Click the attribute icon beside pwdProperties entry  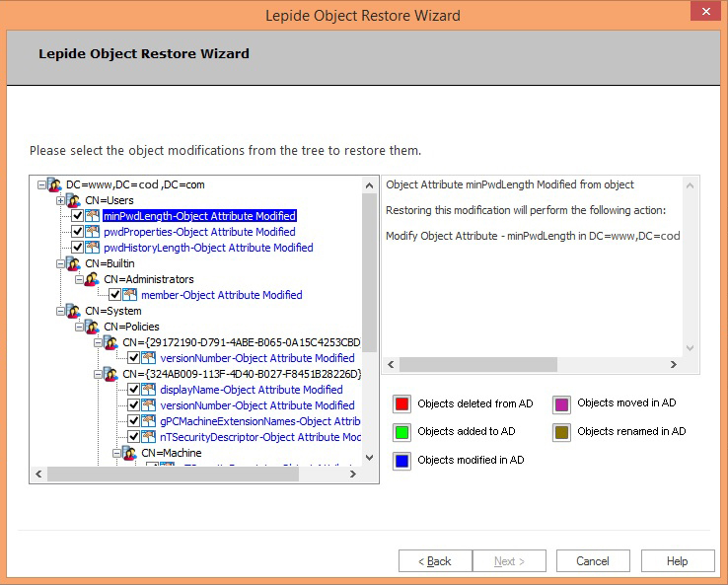point(92,232)
